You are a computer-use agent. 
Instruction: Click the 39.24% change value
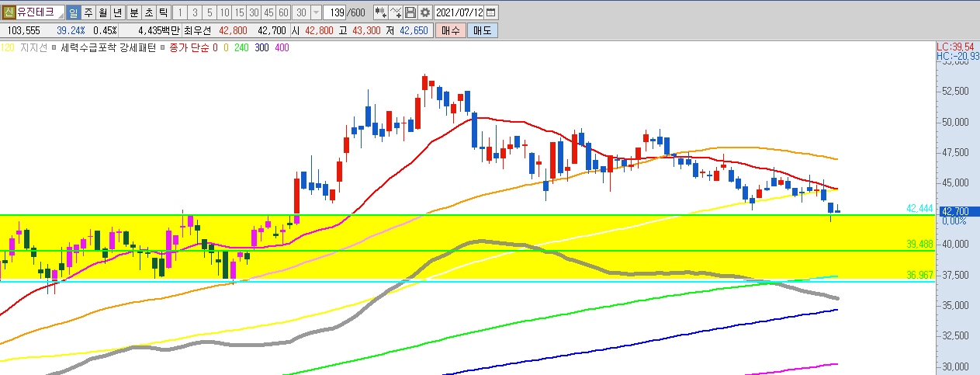(71, 30)
